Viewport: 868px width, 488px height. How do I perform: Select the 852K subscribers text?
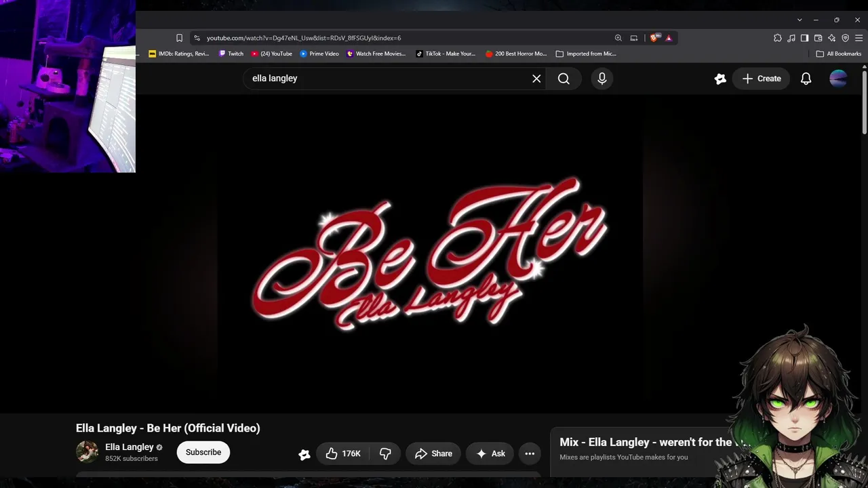tap(132, 459)
